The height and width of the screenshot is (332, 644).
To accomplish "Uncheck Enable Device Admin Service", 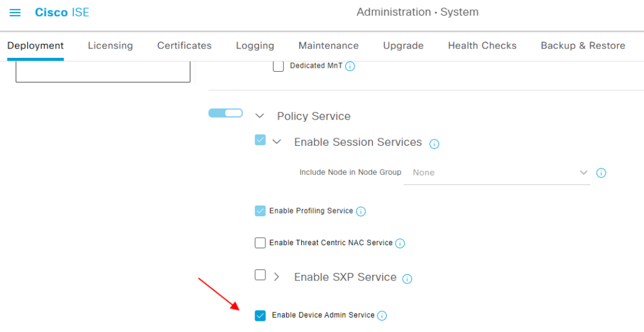I will click(260, 316).
